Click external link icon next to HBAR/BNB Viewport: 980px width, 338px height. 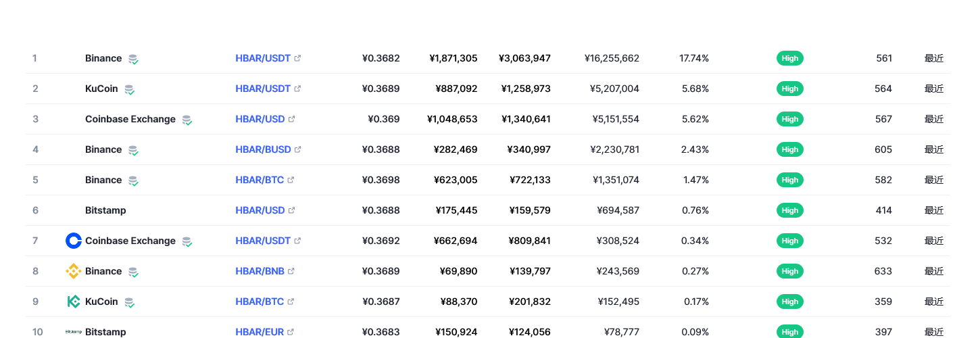(291, 271)
